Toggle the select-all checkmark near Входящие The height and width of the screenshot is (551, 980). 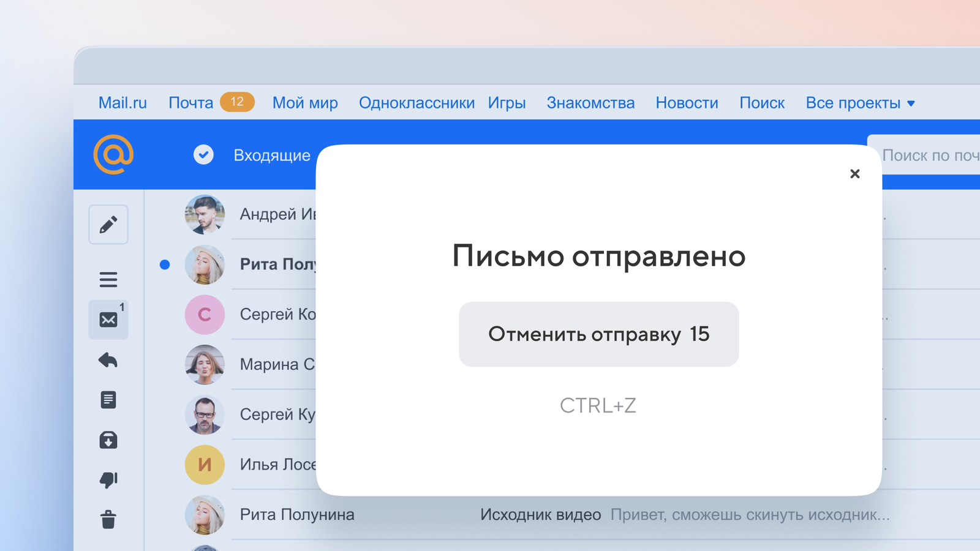coord(203,155)
